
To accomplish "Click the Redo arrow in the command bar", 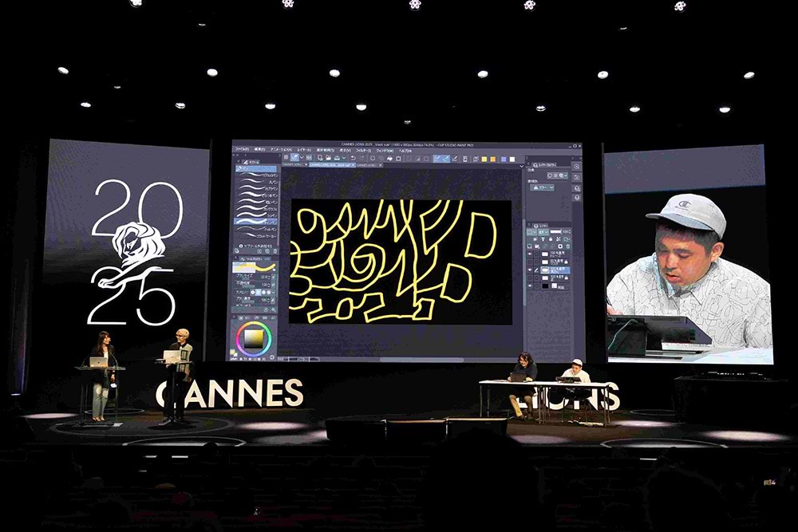I will tap(361, 159).
